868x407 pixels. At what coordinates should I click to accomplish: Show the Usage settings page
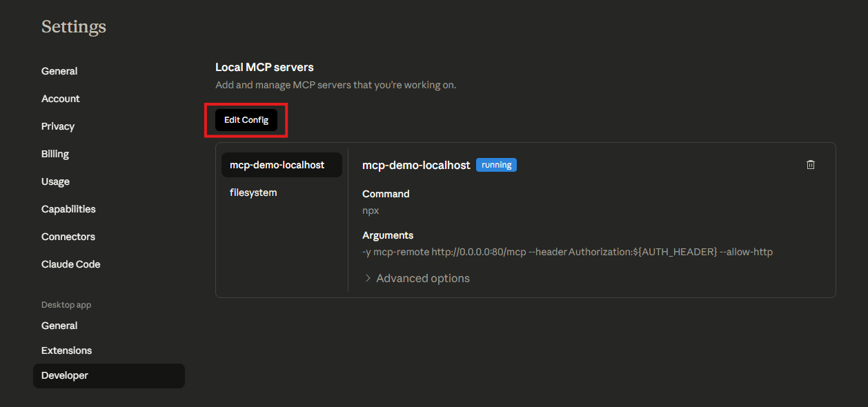click(x=55, y=181)
